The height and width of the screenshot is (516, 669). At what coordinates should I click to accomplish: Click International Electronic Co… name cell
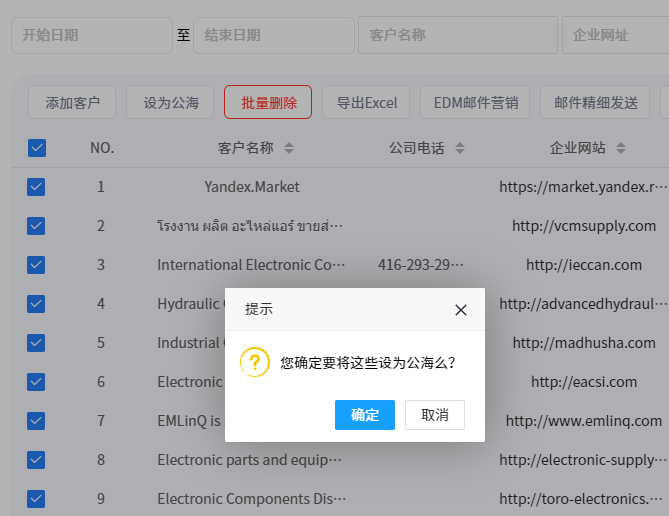(x=251, y=265)
